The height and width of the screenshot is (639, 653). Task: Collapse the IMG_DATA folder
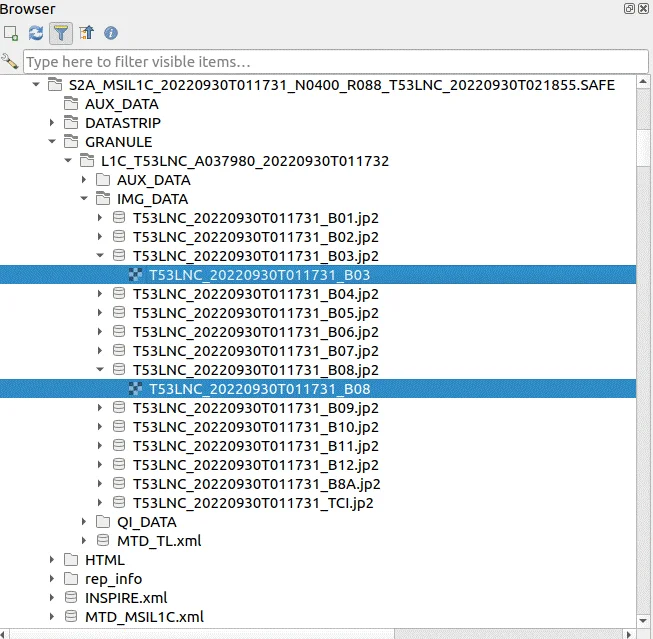85,199
